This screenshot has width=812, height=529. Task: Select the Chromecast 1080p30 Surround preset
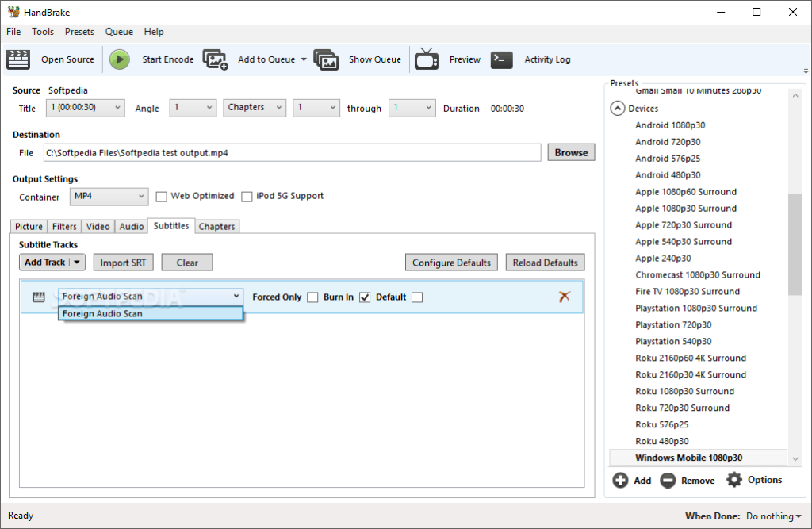click(x=698, y=274)
